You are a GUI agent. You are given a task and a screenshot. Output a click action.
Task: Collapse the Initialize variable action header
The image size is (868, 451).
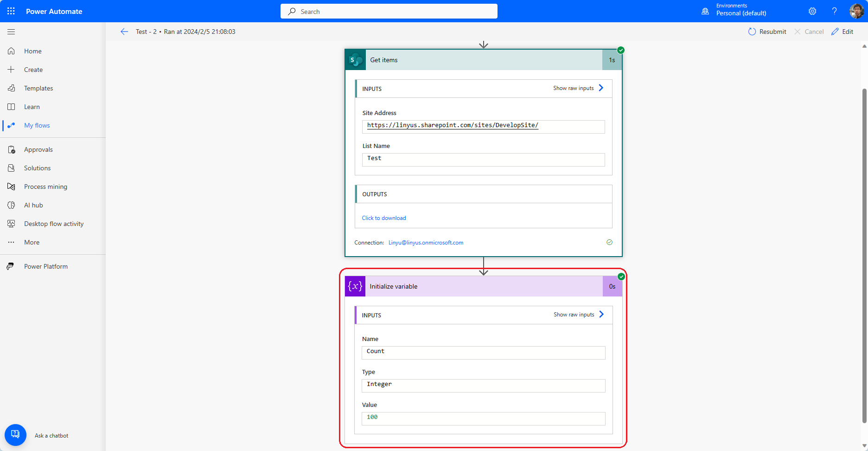(484, 286)
